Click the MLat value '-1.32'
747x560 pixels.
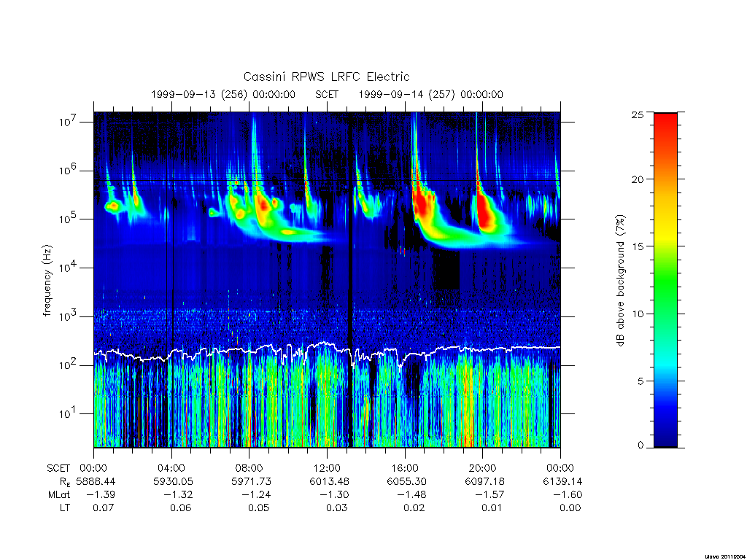click(178, 495)
